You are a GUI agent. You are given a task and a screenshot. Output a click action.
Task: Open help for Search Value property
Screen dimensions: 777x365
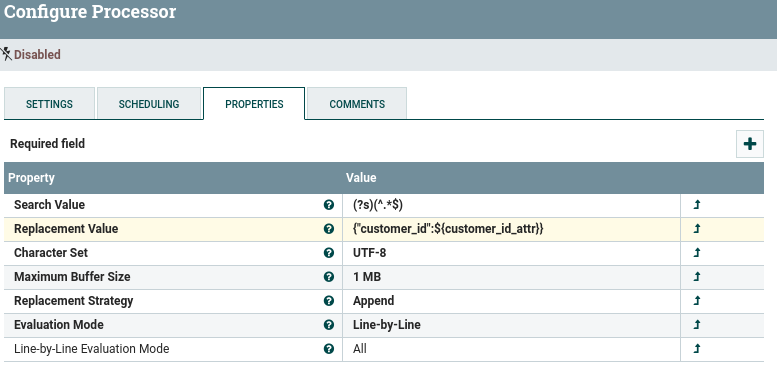click(329, 205)
